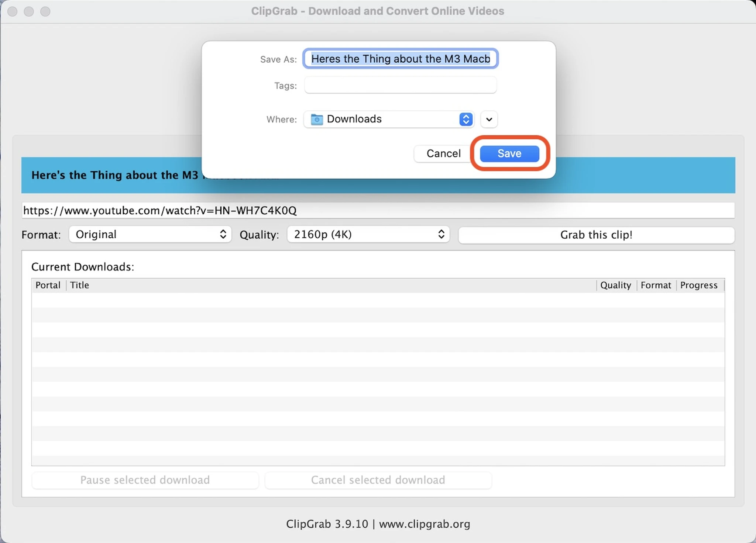The width and height of the screenshot is (756, 543).
Task: Click the video title blue banner
Action: [x=378, y=175]
